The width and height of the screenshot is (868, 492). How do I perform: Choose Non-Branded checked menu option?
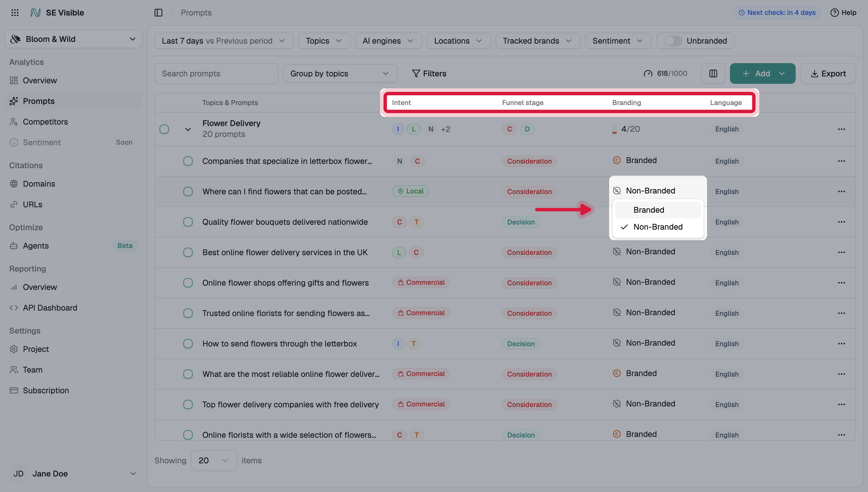pyautogui.click(x=658, y=227)
